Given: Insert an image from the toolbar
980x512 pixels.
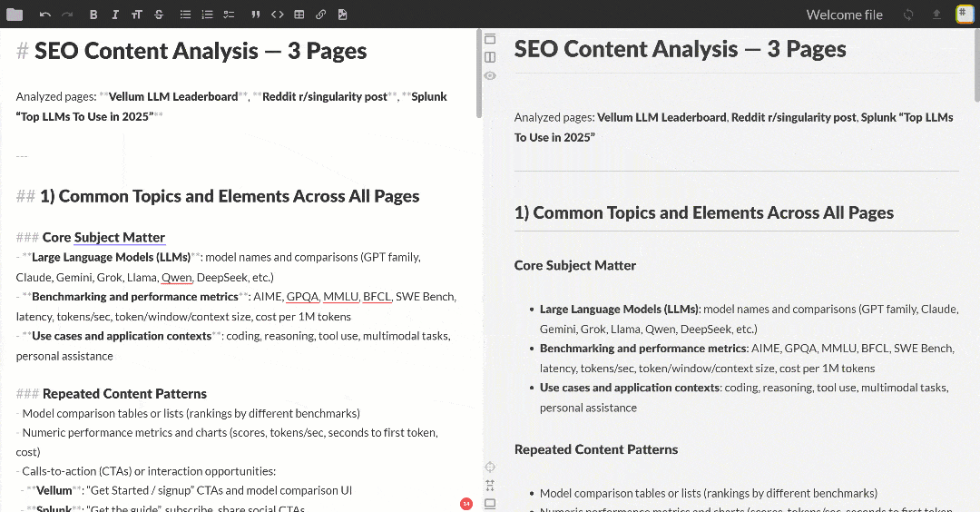Looking at the screenshot, I should click(342, 15).
